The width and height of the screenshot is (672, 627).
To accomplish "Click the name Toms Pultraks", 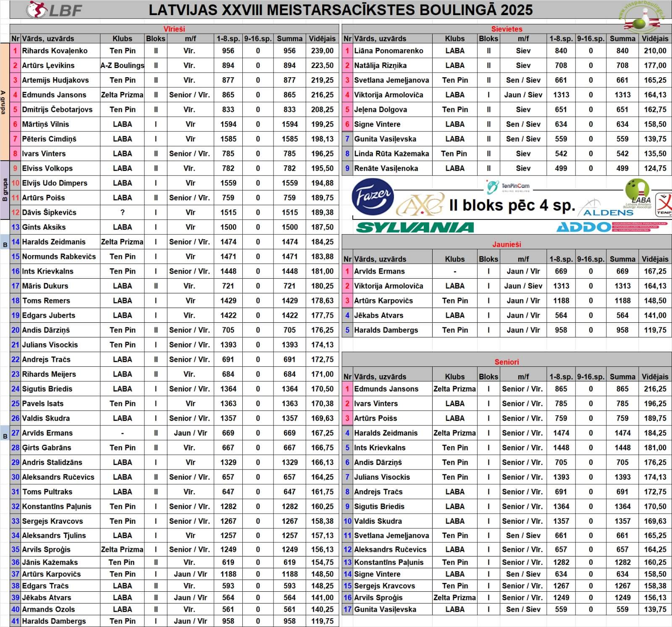I will (x=47, y=491).
